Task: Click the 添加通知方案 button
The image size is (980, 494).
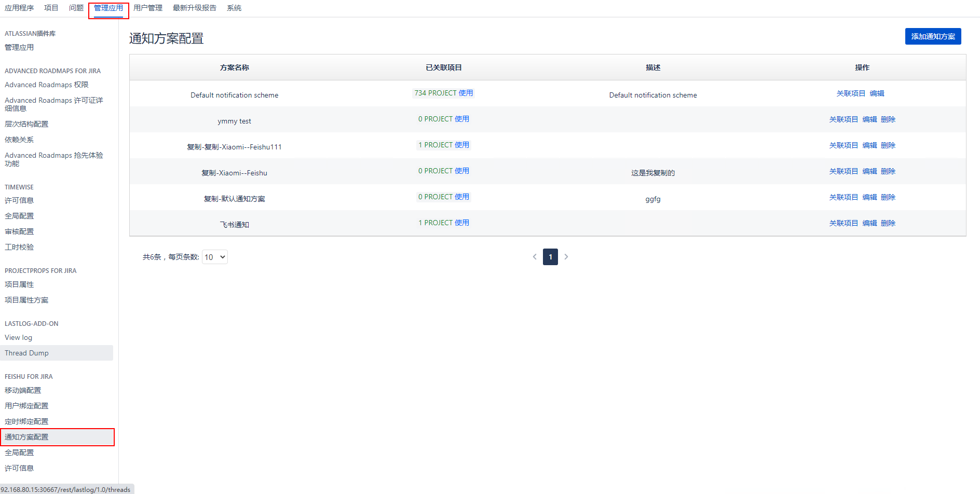Action: pos(933,36)
